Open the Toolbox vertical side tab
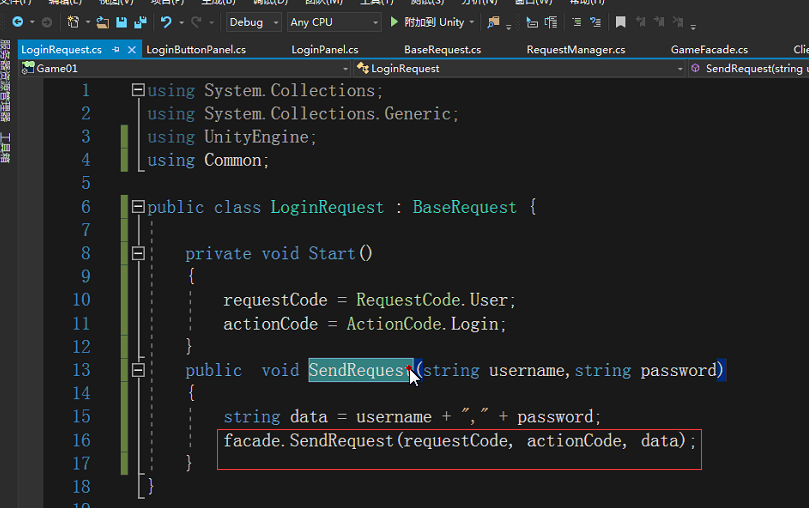Image resolution: width=809 pixels, height=508 pixels. tap(6, 148)
